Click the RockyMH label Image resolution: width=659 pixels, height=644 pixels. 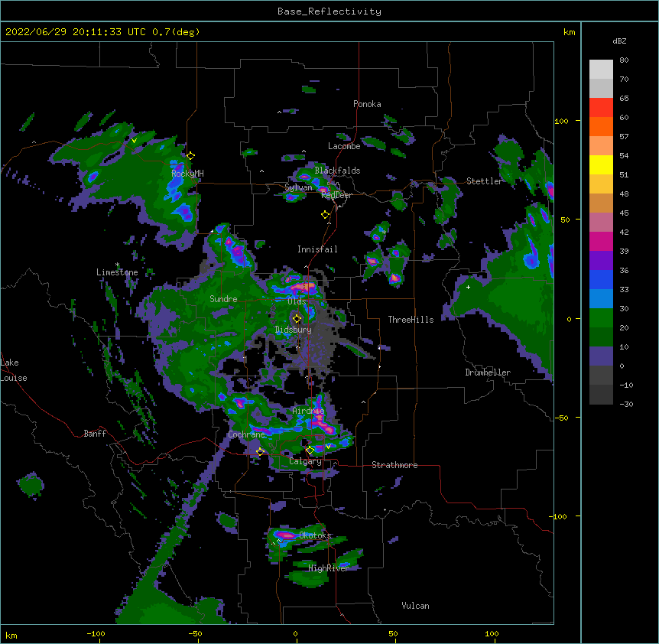pyautogui.click(x=187, y=173)
